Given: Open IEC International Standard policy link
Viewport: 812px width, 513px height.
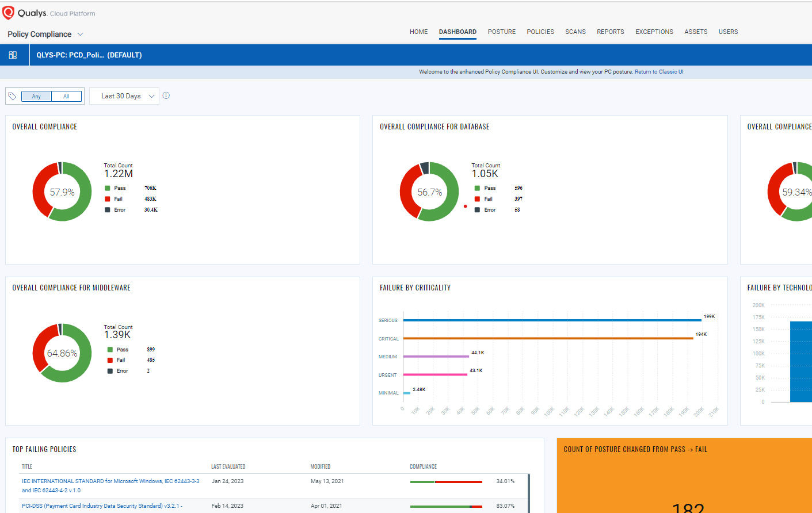Looking at the screenshot, I should coord(110,481).
